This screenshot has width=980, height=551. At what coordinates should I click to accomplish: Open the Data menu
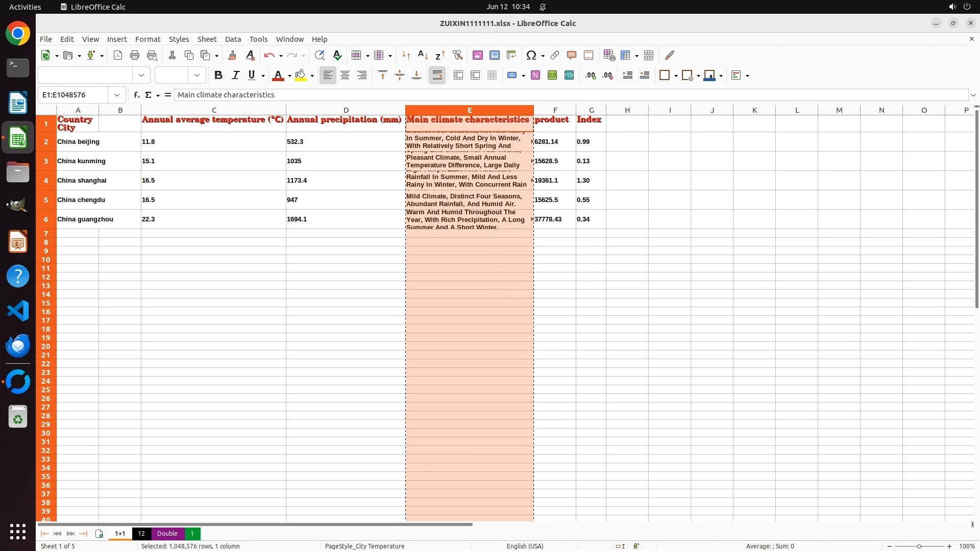click(x=233, y=39)
